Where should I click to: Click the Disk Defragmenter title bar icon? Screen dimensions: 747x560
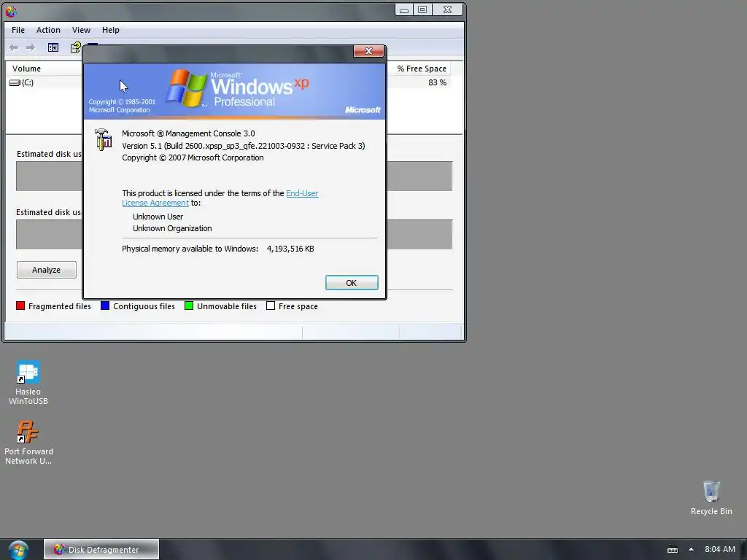pos(11,10)
